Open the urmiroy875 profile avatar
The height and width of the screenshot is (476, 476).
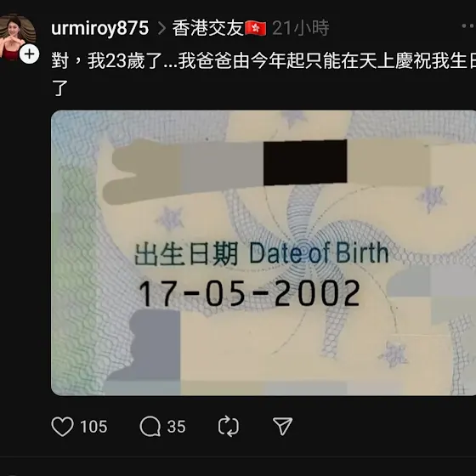click(17, 37)
